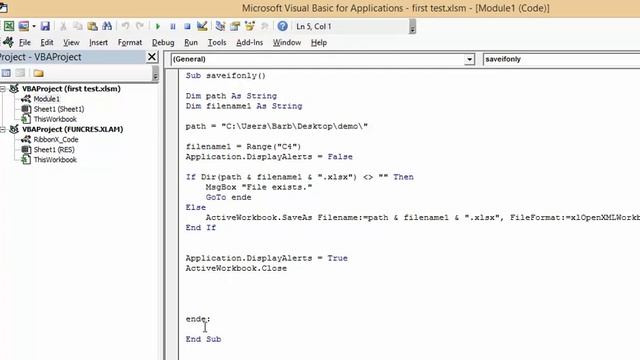Viewport: 640px width, 360px height.
Task: Open Find with the binoculars icon
Action: coord(107,27)
